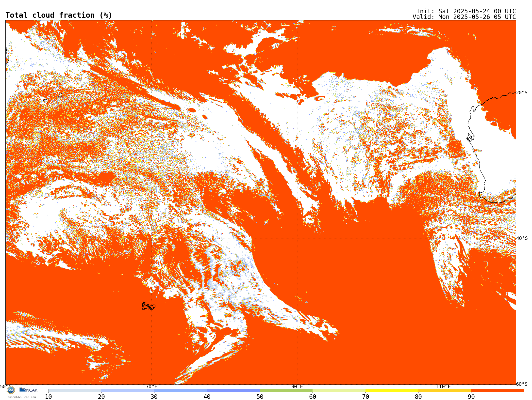Image resolution: width=532 pixels, height=400 pixels.
Task: Click the Mauritius island outline near 20°S
Action: pyautogui.click(x=61, y=95)
